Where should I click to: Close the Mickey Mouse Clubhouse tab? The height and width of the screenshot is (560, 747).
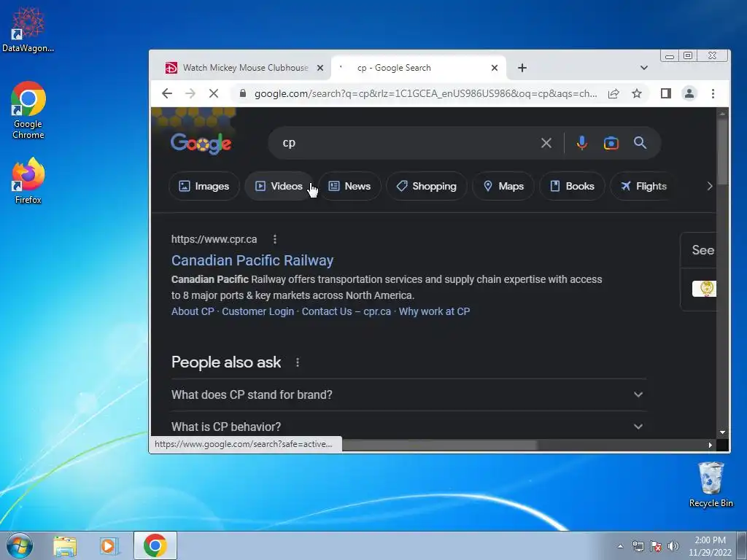(320, 68)
